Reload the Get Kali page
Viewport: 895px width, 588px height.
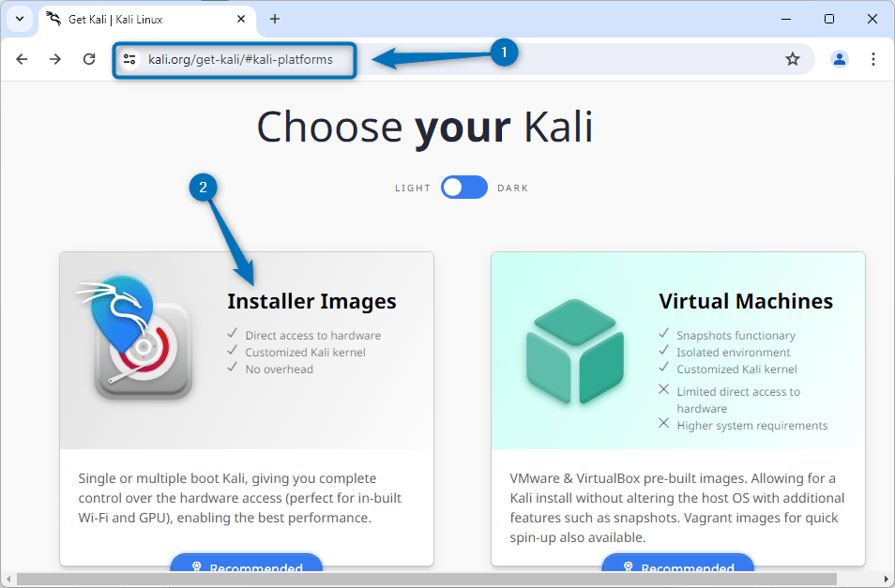(x=89, y=58)
